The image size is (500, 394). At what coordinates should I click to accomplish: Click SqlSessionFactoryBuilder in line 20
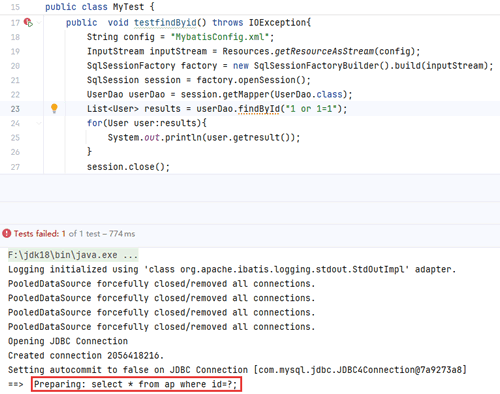tap(316, 66)
